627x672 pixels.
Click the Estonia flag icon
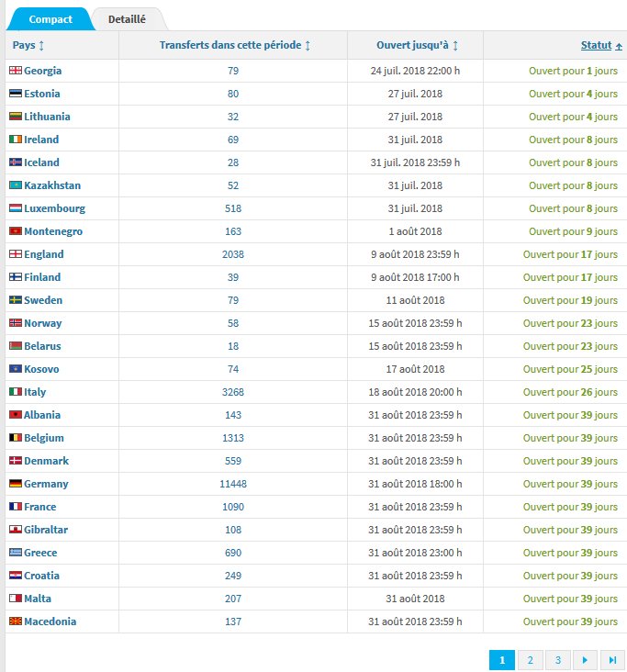[16, 94]
